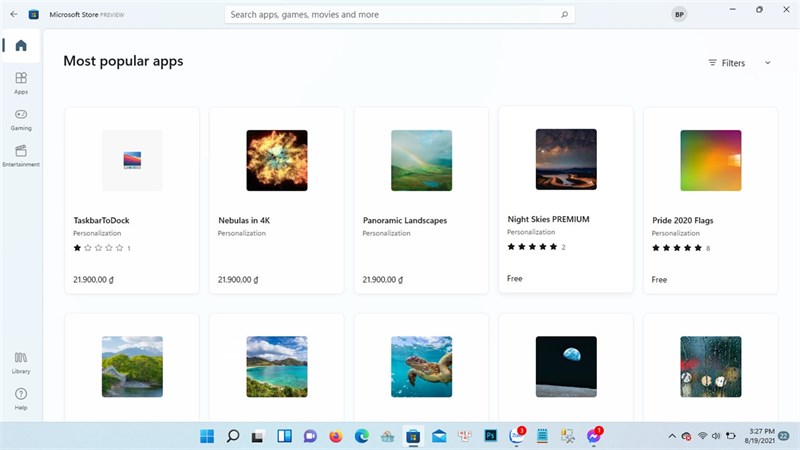
Task: Click the Nebulas in 4K title text
Action: [244, 220]
